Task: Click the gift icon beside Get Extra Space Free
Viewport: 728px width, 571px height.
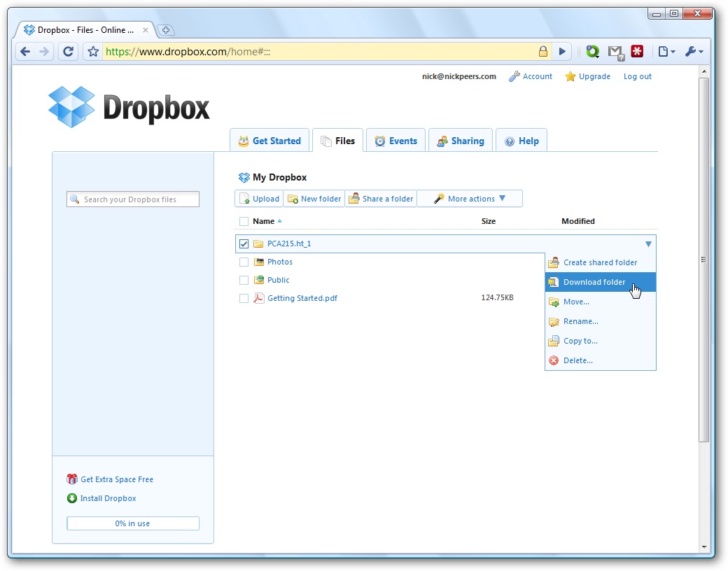Action: (72, 479)
